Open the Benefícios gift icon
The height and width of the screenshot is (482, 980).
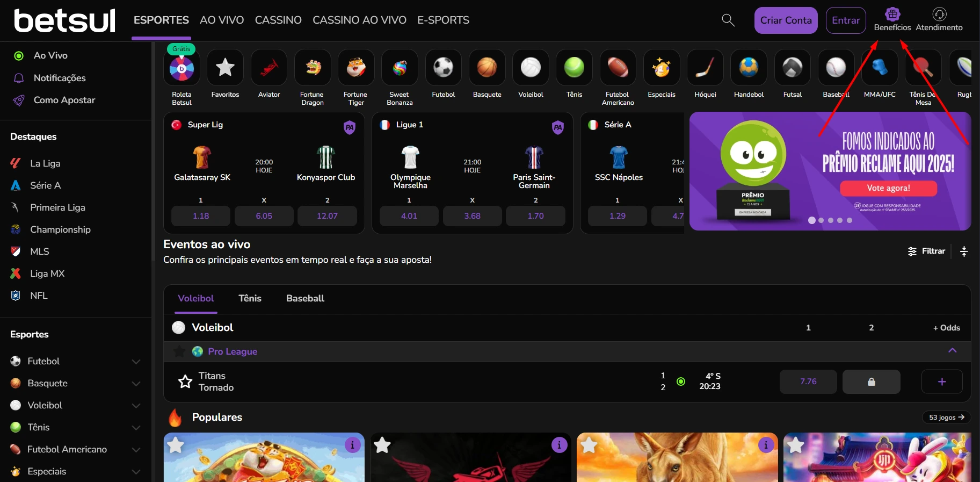coord(892,15)
